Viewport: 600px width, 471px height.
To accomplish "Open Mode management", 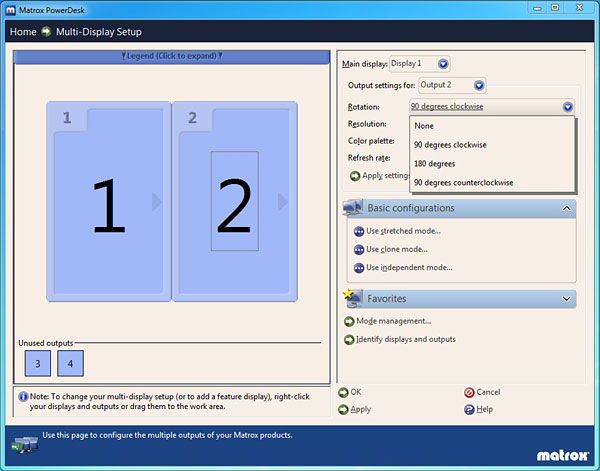I will coord(393,321).
